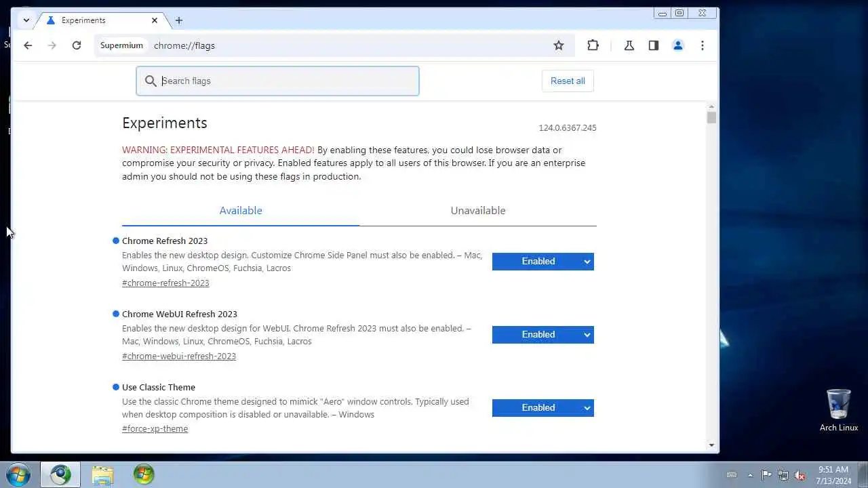
Task: Click the search magnifier icon
Action: click(x=151, y=81)
